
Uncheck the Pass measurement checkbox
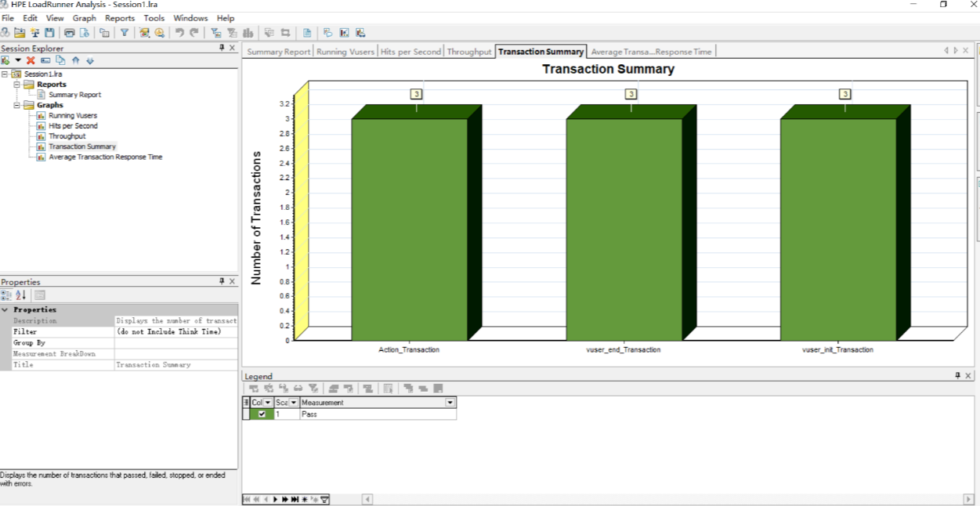pos(262,414)
